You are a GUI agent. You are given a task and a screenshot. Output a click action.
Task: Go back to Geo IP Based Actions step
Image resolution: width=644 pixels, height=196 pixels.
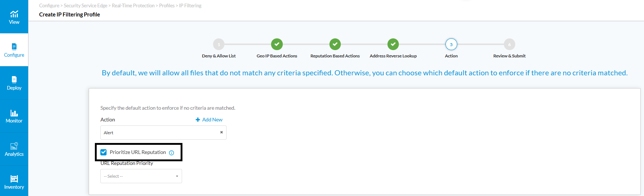pyautogui.click(x=277, y=44)
